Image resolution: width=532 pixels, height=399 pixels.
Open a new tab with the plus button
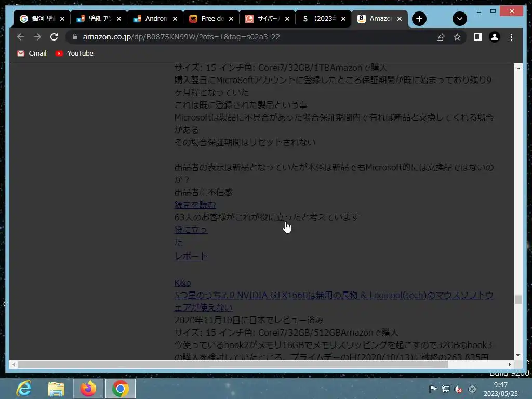pos(419,19)
